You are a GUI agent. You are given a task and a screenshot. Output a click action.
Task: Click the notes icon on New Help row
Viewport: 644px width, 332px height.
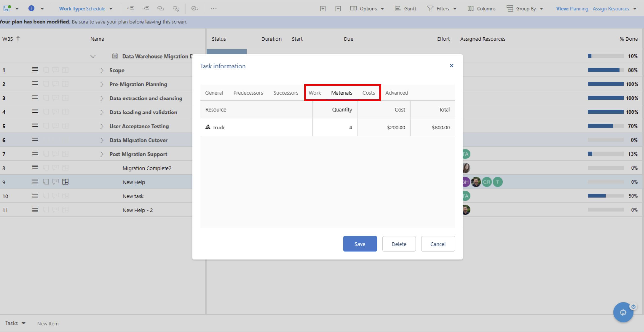[46, 182]
